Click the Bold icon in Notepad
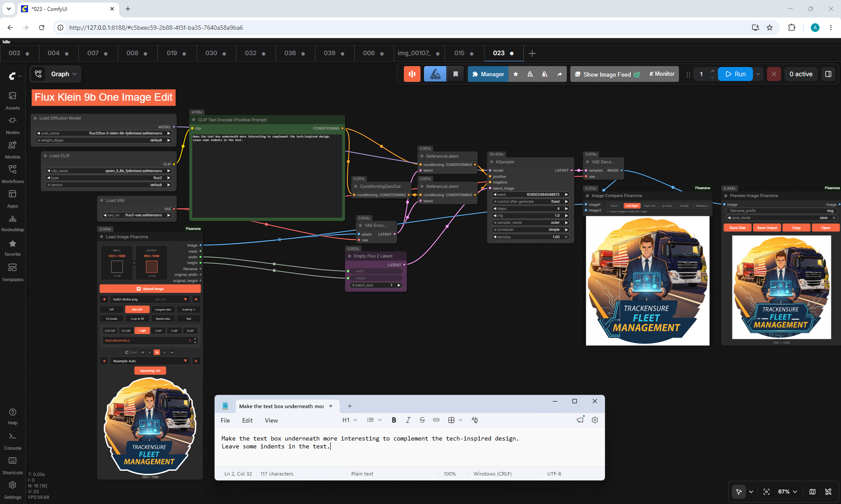The width and height of the screenshot is (841, 504). (394, 420)
